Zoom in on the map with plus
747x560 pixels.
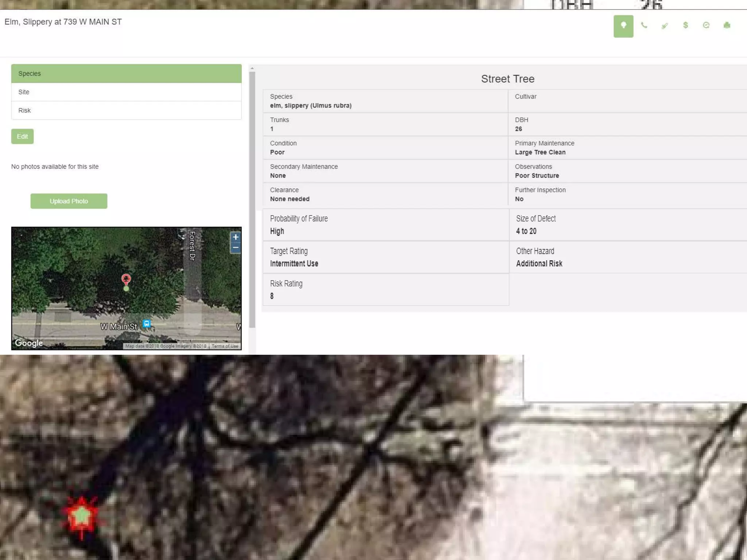point(236,237)
